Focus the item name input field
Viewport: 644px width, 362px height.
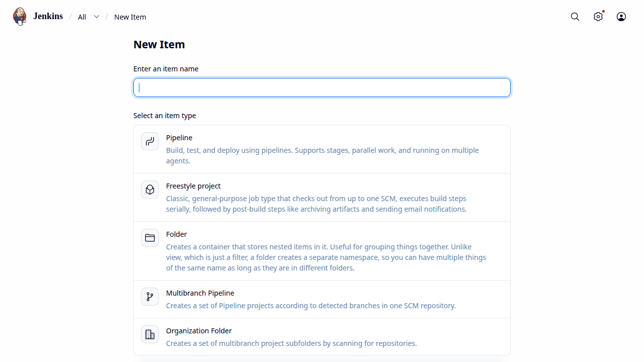click(x=322, y=87)
